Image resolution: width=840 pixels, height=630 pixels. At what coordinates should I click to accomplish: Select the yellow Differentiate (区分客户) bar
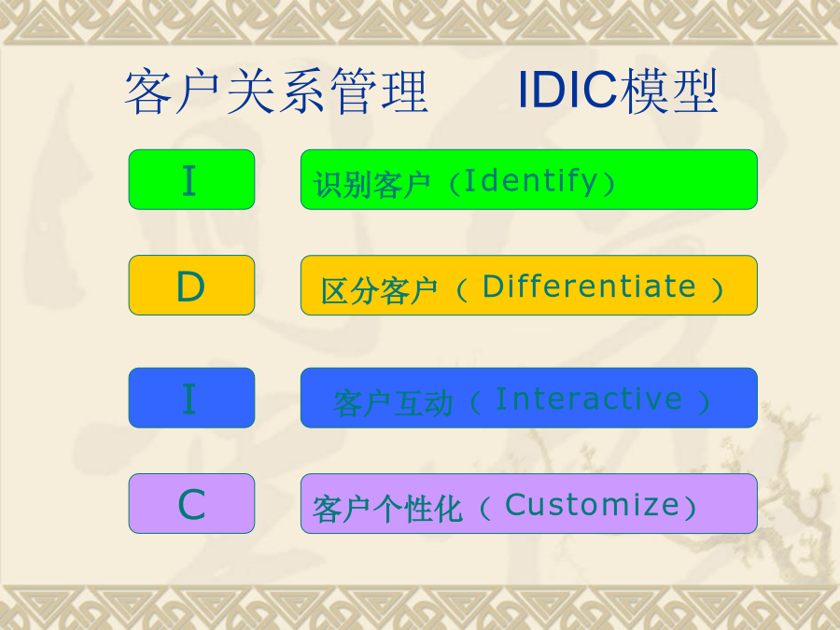tap(529, 285)
